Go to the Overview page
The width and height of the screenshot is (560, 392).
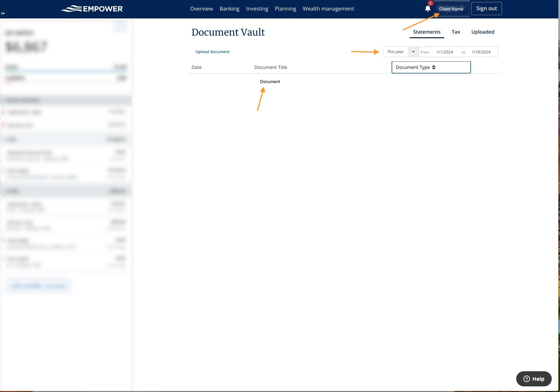[x=201, y=9]
